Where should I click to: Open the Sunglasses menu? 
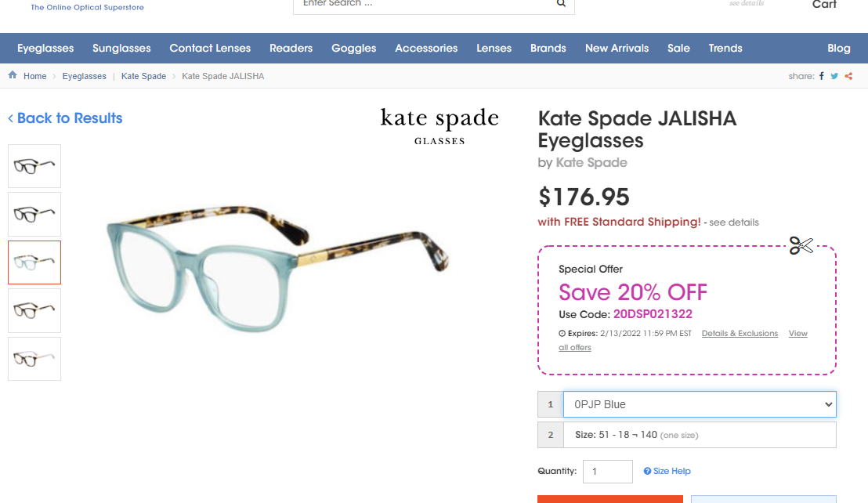click(121, 48)
